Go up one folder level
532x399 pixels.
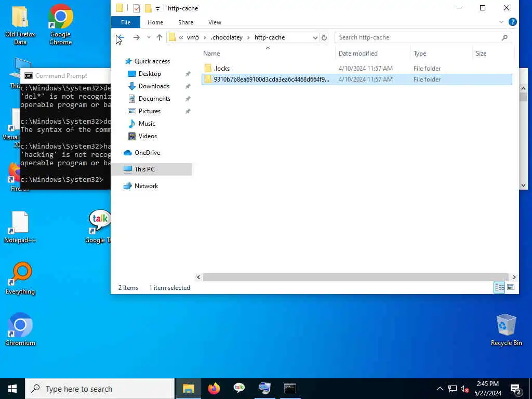pos(159,37)
